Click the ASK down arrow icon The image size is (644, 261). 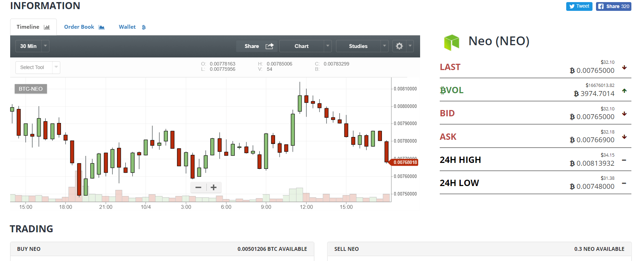pos(624,137)
